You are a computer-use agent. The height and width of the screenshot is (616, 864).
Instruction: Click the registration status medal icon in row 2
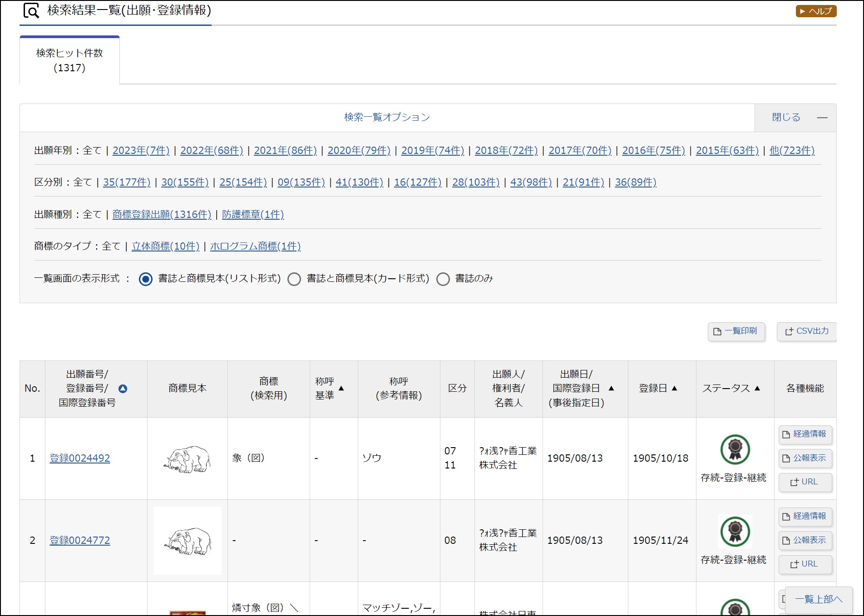[x=735, y=532]
